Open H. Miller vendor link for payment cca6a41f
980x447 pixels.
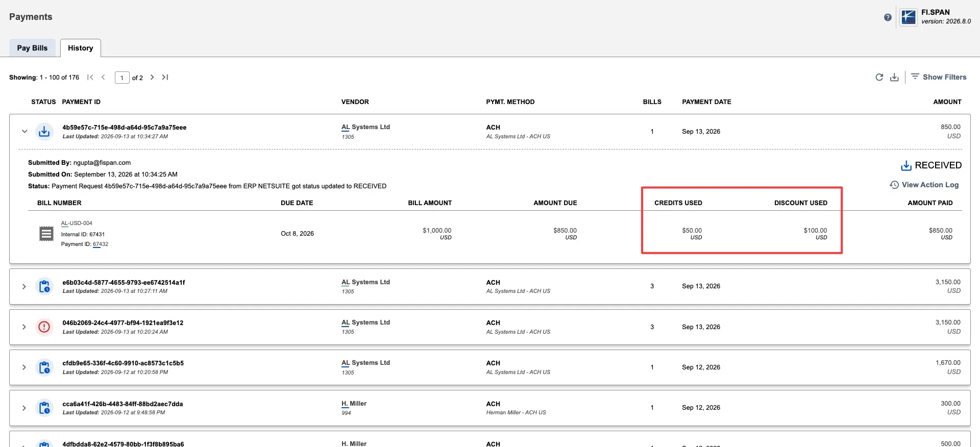point(354,404)
